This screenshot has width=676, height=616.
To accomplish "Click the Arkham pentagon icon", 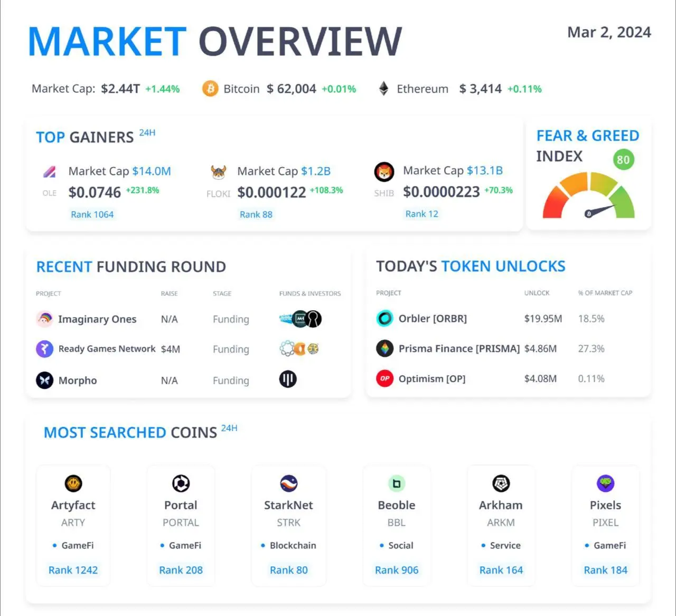I will [501, 483].
